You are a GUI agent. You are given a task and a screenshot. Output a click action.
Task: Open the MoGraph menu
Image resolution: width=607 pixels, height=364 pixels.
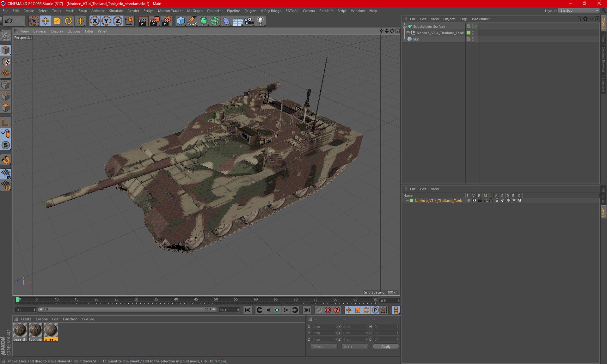pos(195,11)
